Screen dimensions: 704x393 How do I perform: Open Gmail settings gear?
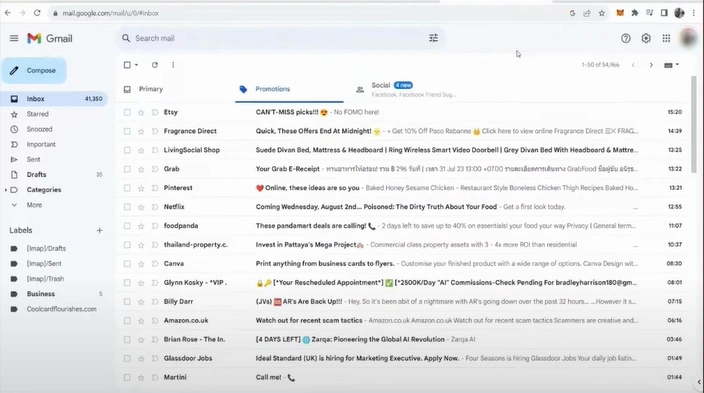646,39
